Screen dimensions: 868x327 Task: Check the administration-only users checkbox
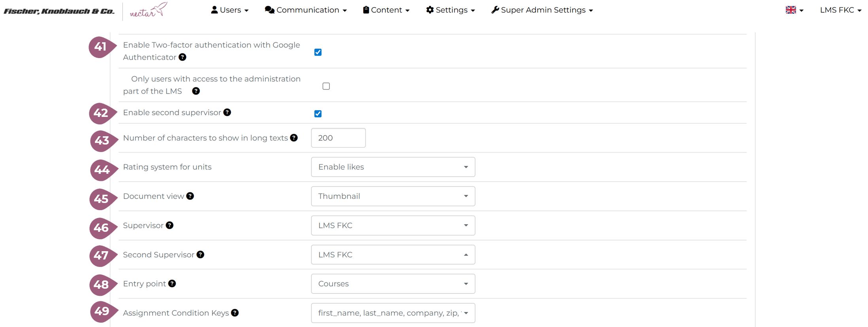(326, 86)
